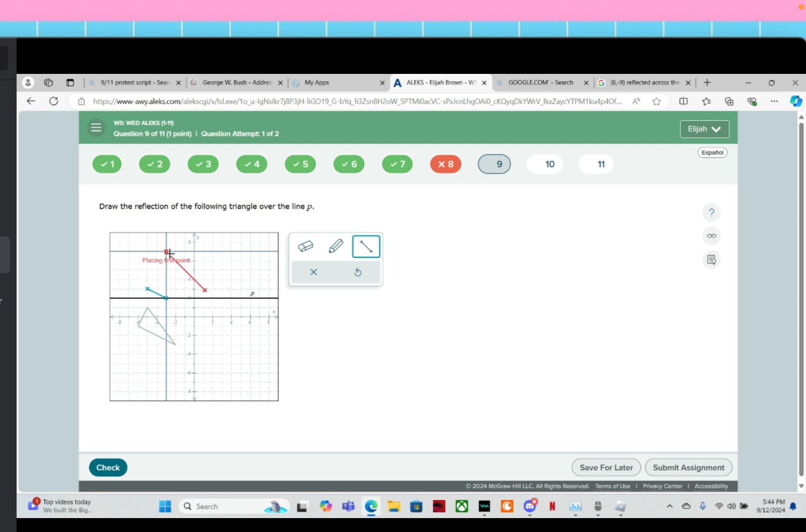The image size is (806, 532).
Task: Close the ALEKS Elijah Brown tab
Action: pyautogui.click(x=484, y=83)
